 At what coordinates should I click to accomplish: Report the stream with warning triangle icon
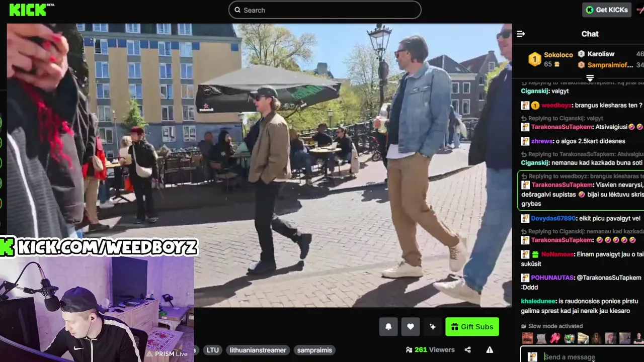490,350
